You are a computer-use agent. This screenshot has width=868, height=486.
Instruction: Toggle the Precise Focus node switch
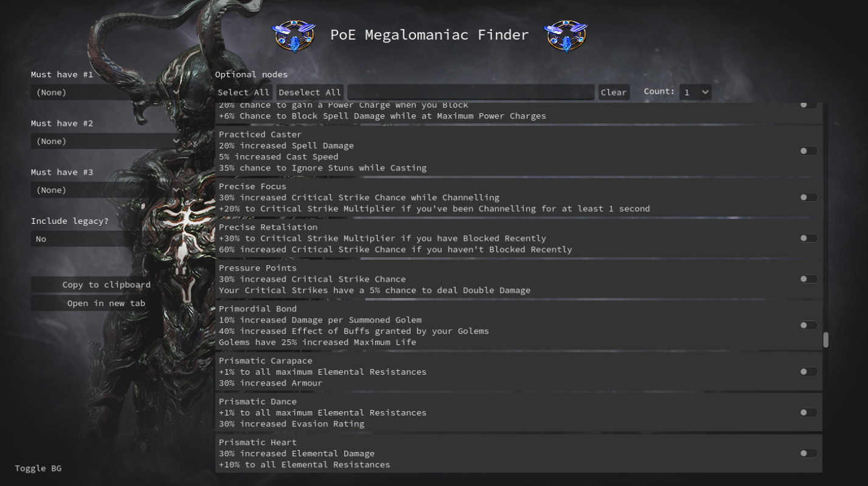808,197
